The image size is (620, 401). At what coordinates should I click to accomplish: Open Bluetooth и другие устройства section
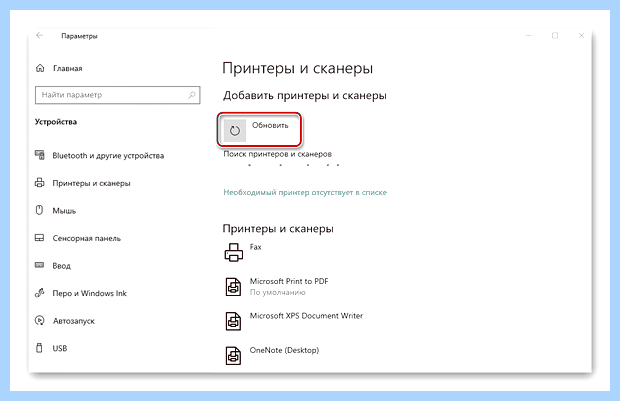point(108,155)
